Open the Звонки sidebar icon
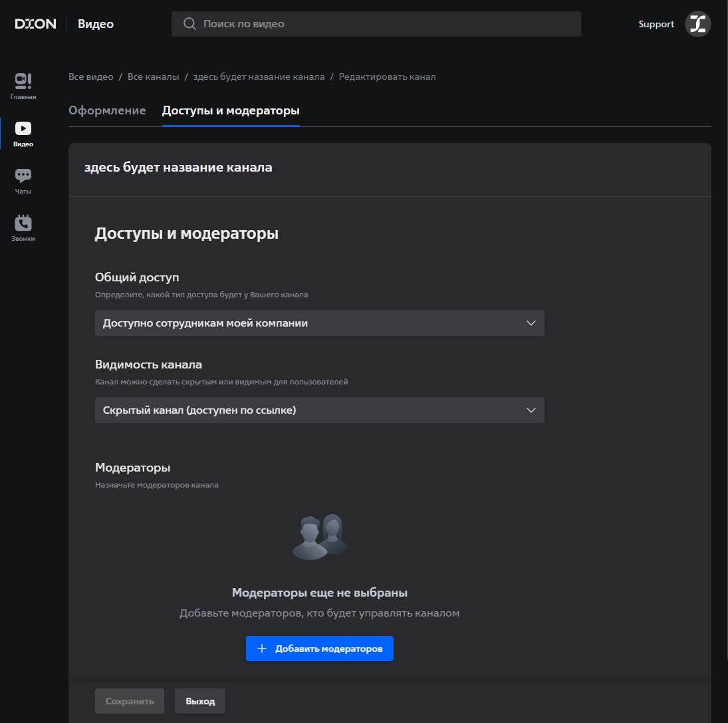728x723 pixels. pos(23,227)
